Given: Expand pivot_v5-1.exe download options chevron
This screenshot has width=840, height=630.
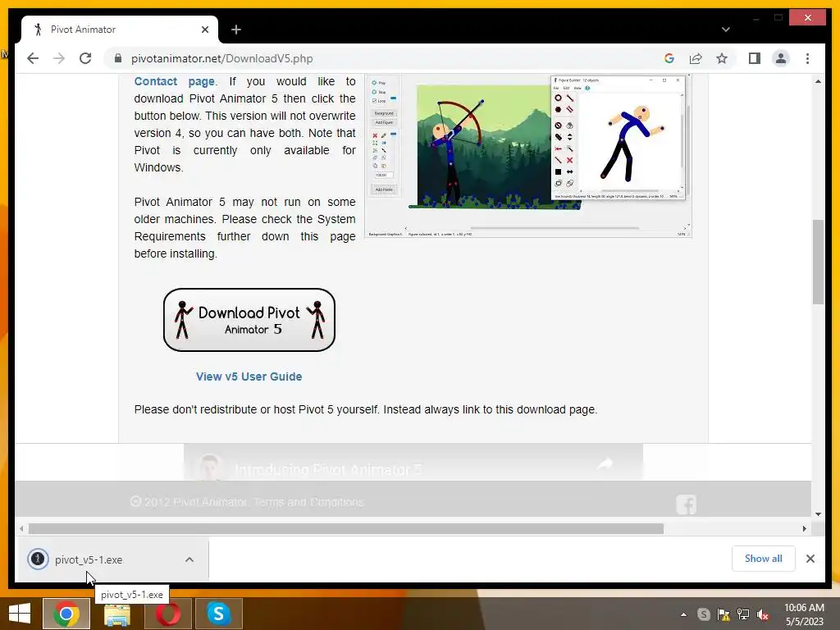Looking at the screenshot, I should click(x=189, y=559).
